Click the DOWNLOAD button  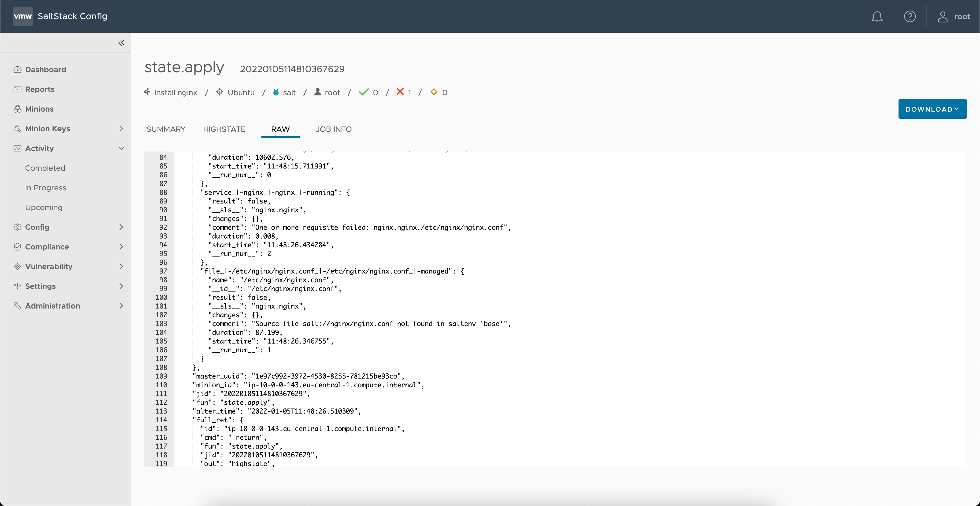tap(932, 109)
